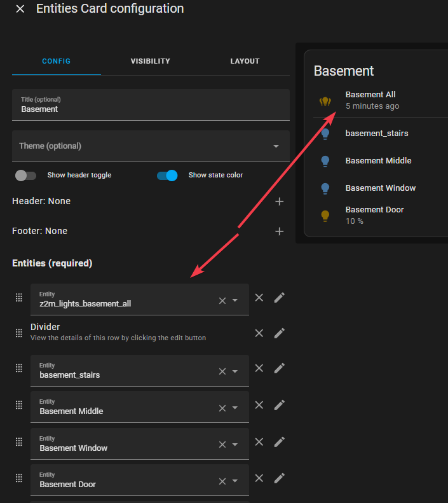This screenshot has width=448, height=503.
Task: Grab the Divider row drag handle
Action: click(x=19, y=333)
